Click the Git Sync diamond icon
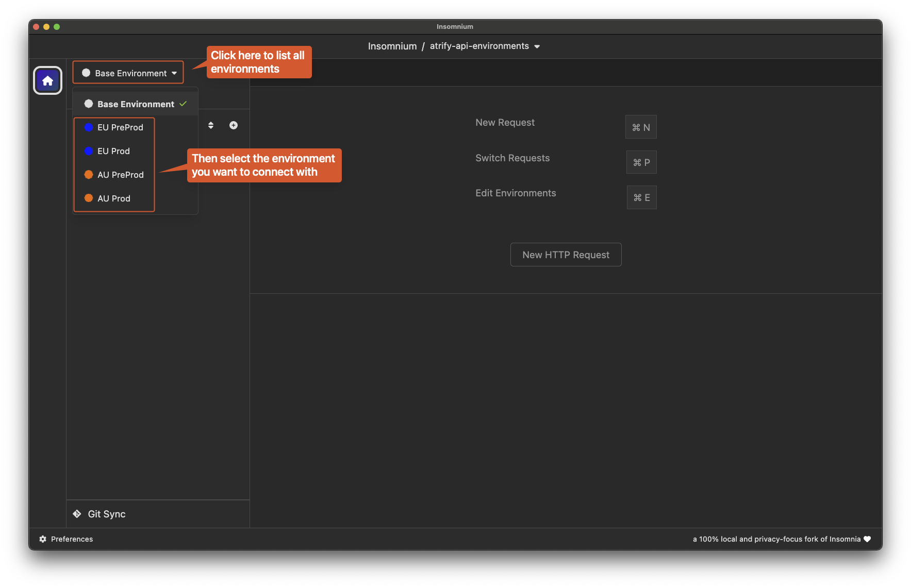The image size is (911, 588). pyautogui.click(x=77, y=514)
